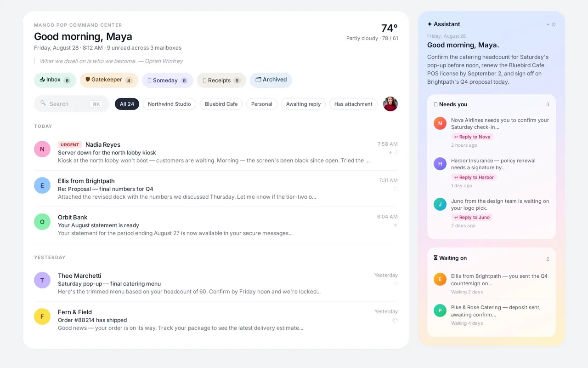Click the icon beside Needs you heading
Image resolution: width=588 pixels, height=368 pixels.
435,104
